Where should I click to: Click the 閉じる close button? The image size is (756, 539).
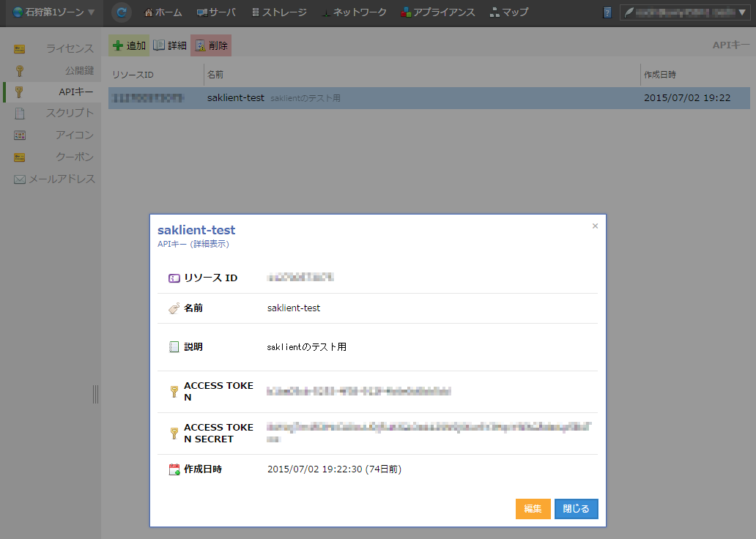[576, 509]
